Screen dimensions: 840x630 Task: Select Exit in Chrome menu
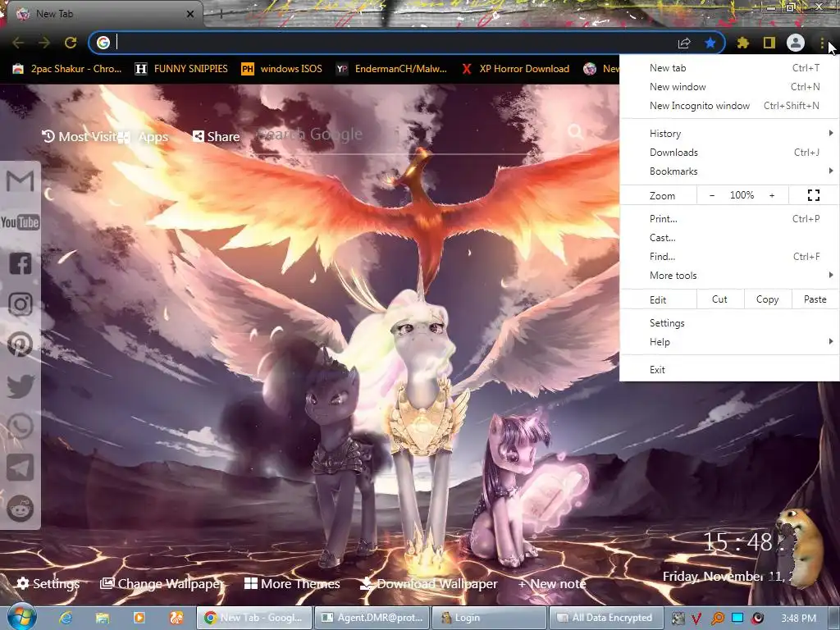tap(729, 370)
